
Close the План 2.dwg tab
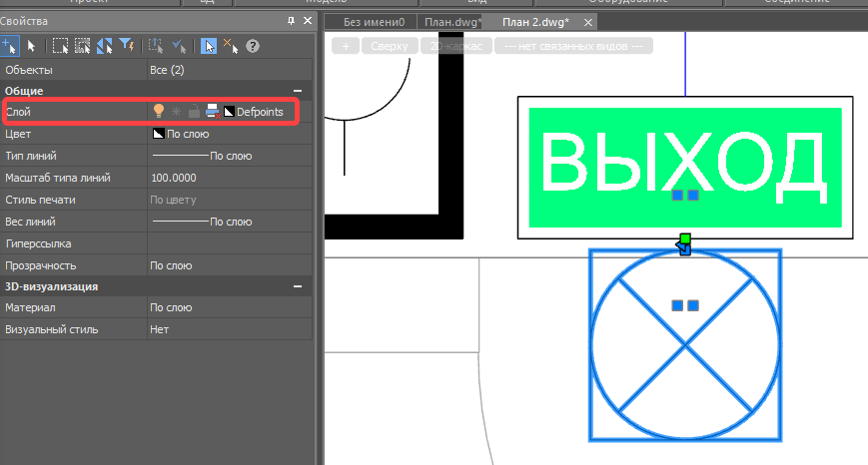[588, 21]
